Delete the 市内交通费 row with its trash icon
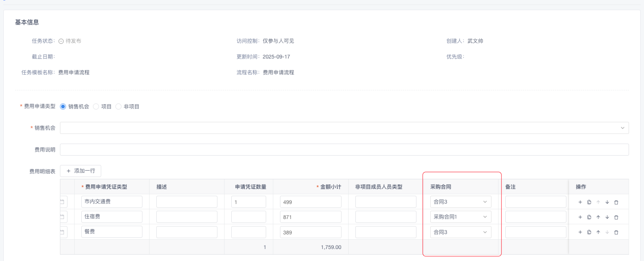The image size is (644, 261). click(x=616, y=202)
